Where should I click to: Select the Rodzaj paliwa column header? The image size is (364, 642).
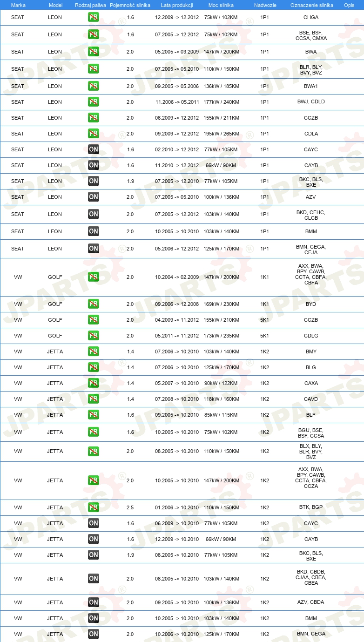pyautogui.click(x=90, y=5)
